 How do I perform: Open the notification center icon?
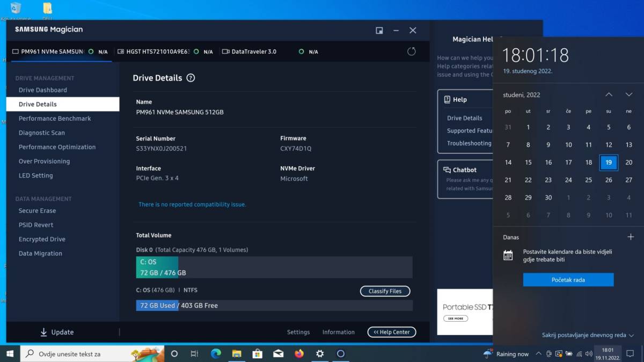[x=631, y=353]
